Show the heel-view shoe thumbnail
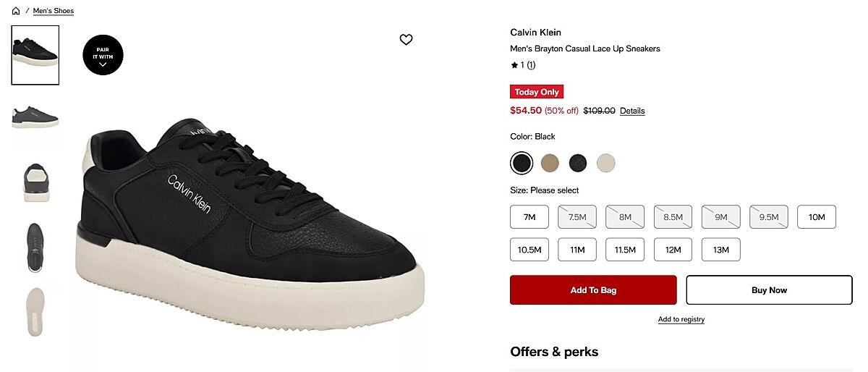The height and width of the screenshot is (372, 868). click(35, 181)
